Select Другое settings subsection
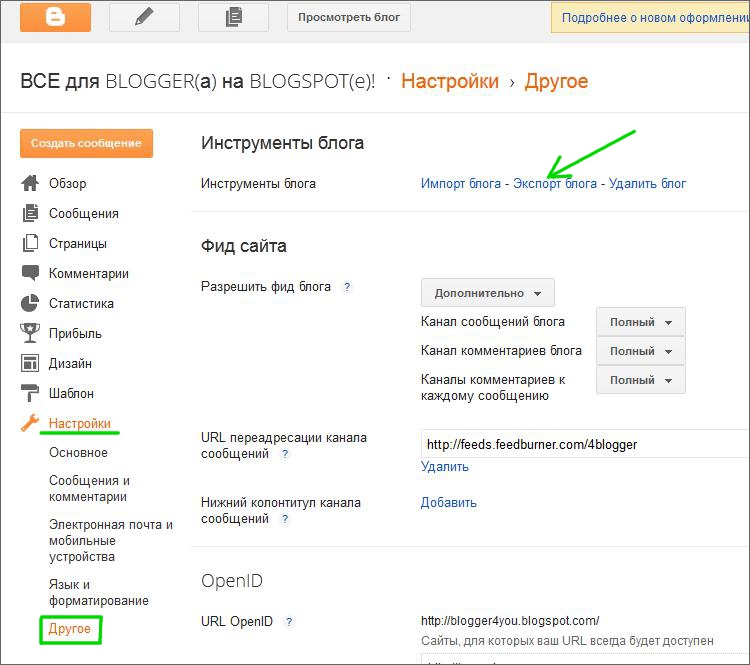The height and width of the screenshot is (665, 750). point(70,629)
